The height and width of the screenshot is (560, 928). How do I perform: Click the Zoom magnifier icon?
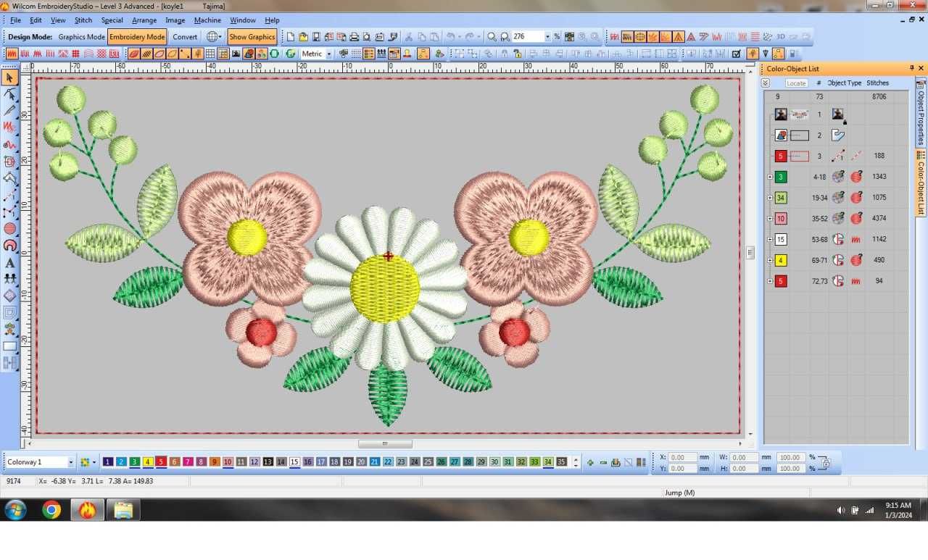pos(492,37)
